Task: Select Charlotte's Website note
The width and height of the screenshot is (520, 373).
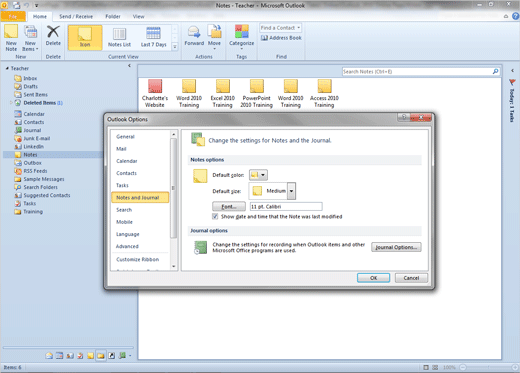Action: (x=155, y=93)
